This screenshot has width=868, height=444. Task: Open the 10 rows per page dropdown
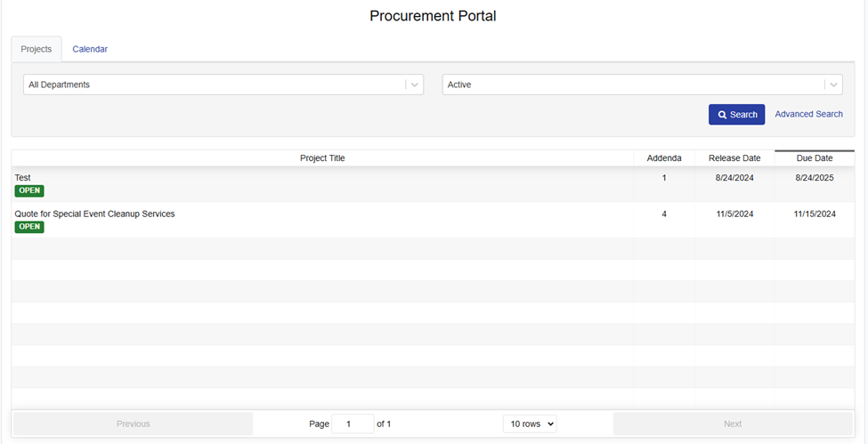[x=530, y=424]
